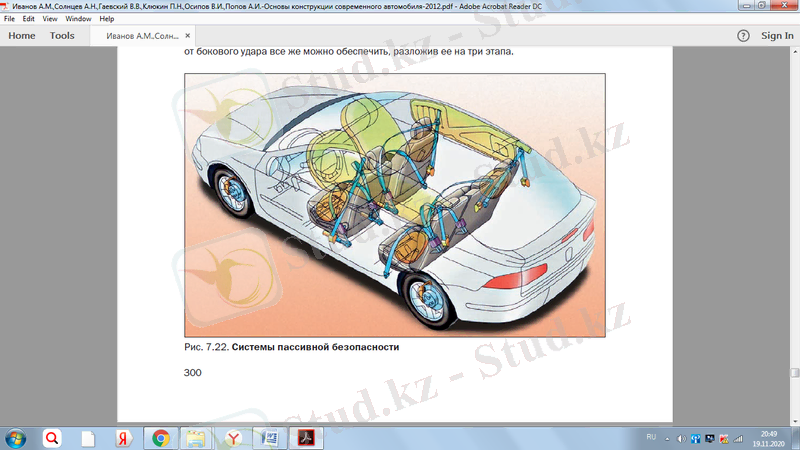Image resolution: width=800 pixels, height=450 pixels.
Task: Click the Acrobat PDF icon in title bar
Action: coord(5,6)
